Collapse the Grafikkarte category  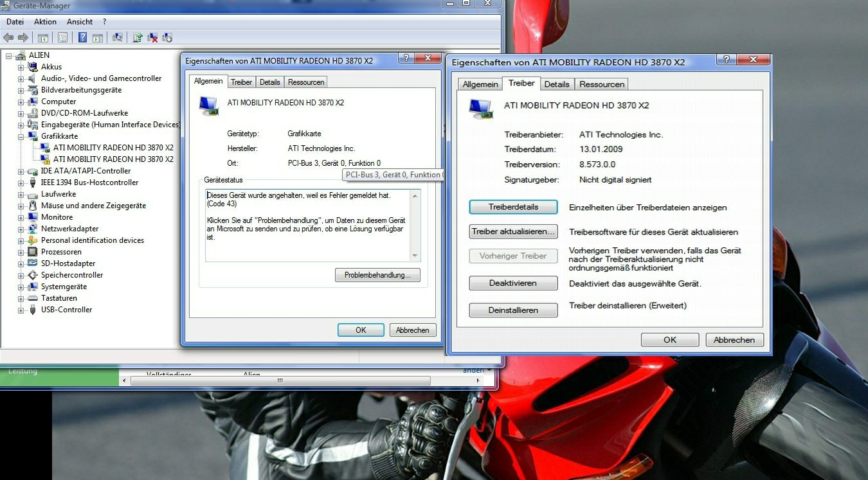[x=21, y=136]
